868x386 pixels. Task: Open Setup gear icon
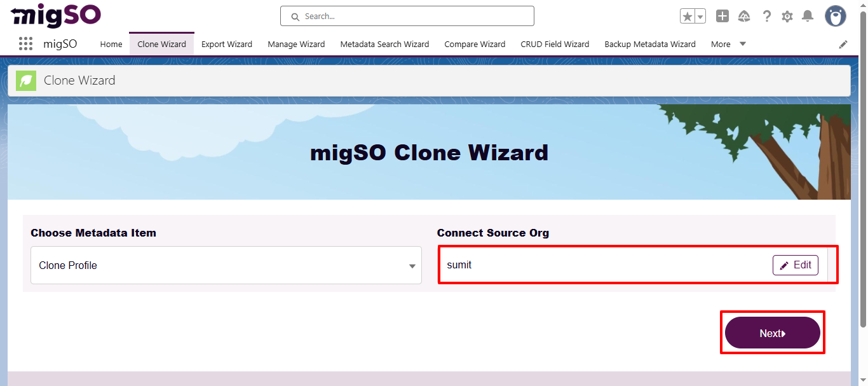787,17
